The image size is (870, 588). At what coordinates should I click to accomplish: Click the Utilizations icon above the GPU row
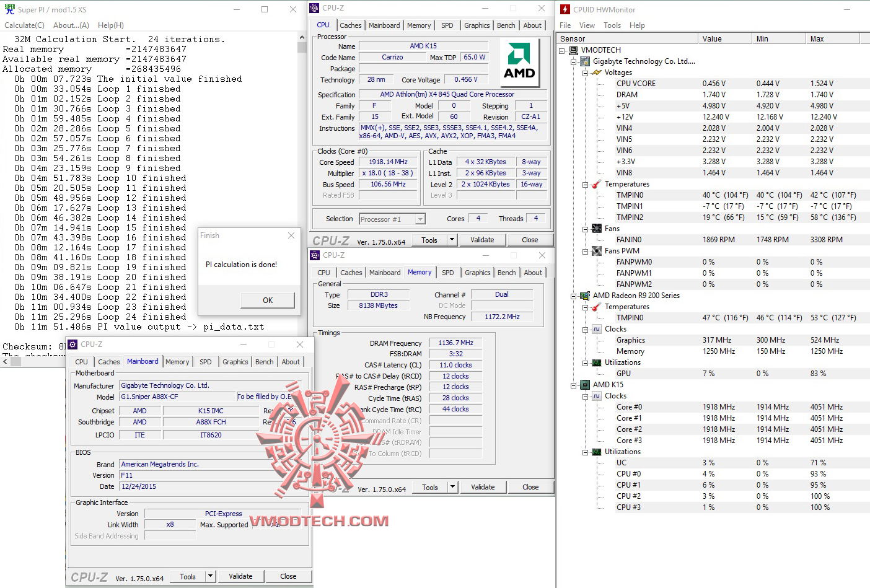point(597,362)
